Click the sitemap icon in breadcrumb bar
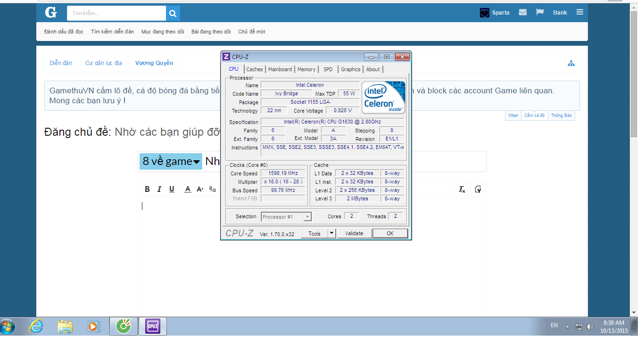The width and height of the screenshot is (644, 362). [571, 63]
